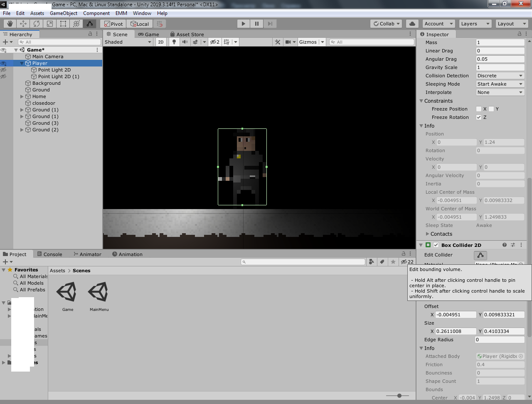Toggle hidden objects visibility count
The height and width of the screenshot is (404, 532).
[x=215, y=42]
